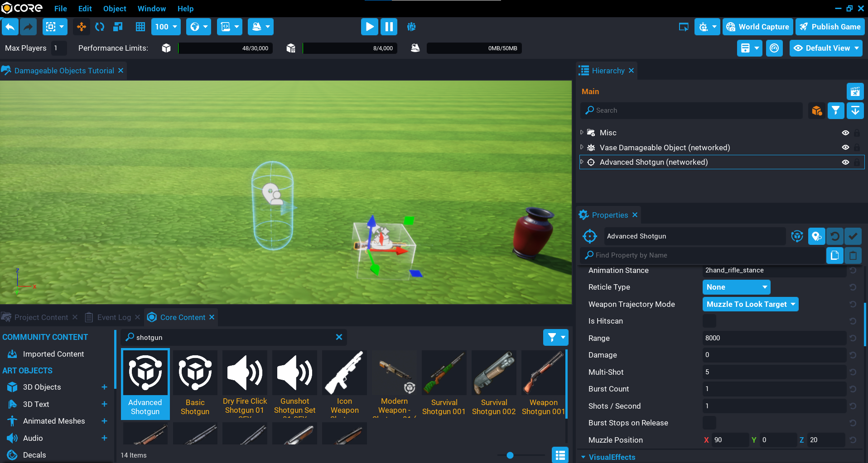This screenshot has height=463, width=868.
Task: Open the Object menu
Action: pos(115,9)
